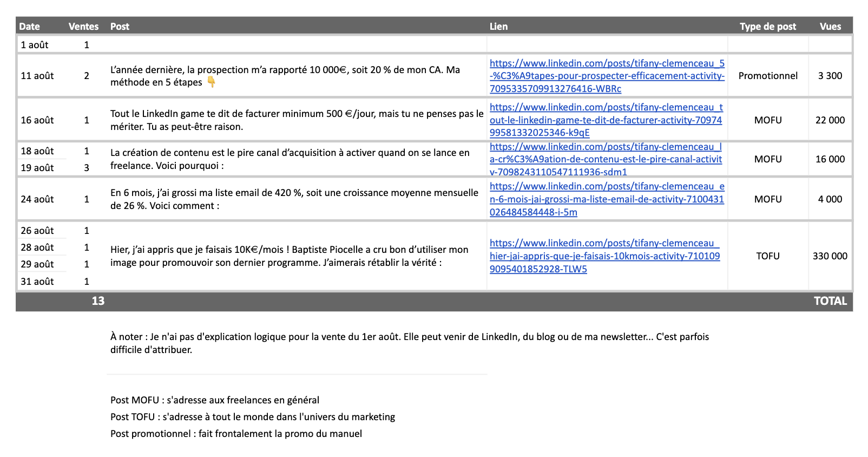The height and width of the screenshot is (457, 868).
Task: Click the 'Post MOFU' definition line
Action: (215, 400)
